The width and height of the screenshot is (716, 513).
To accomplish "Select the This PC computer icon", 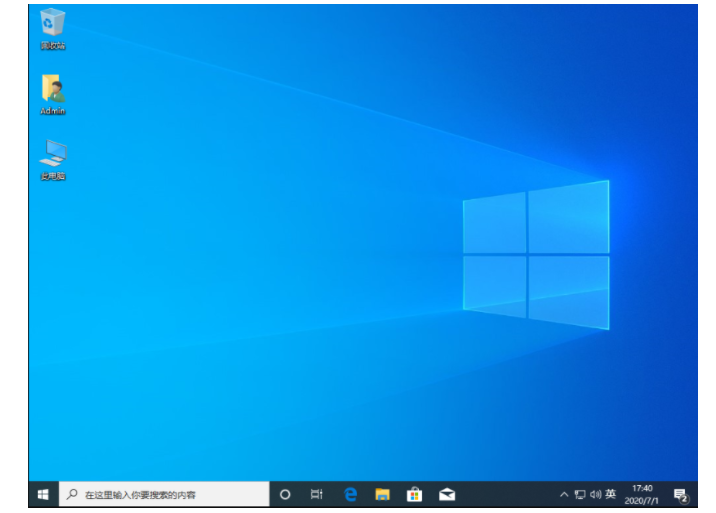I will point(52,154).
